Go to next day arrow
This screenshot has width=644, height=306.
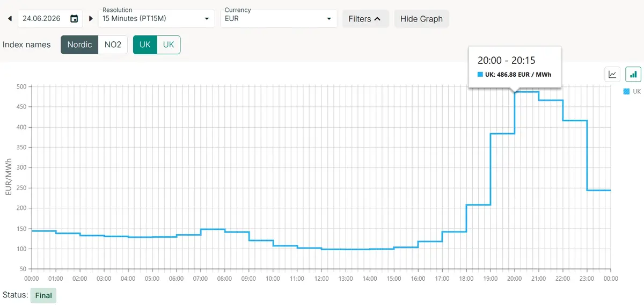pyautogui.click(x=91, y=19)
